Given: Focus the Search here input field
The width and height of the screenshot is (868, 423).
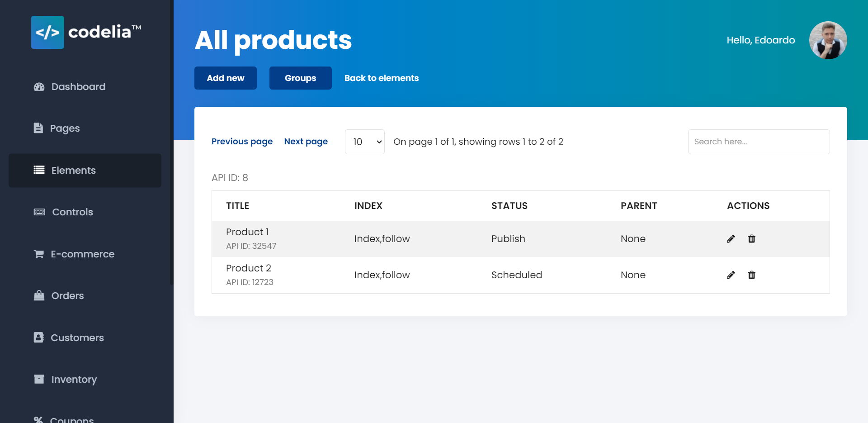Looking at the screenshot, I should [759, 142].
